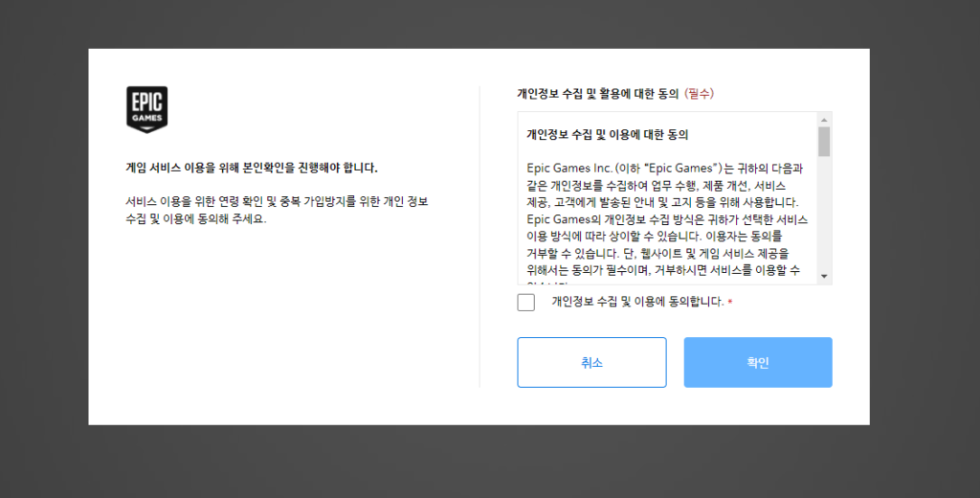
Task: Click the line starting with 서비스 이용을 위한 연령 확인
Action: 277,201
